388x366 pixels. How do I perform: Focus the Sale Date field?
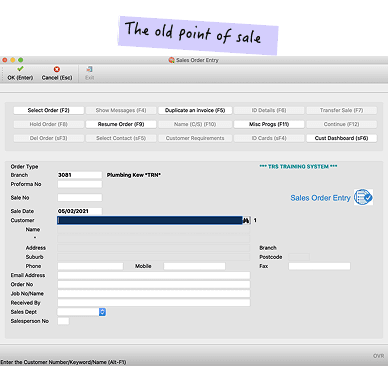click(x=80, y=211)
